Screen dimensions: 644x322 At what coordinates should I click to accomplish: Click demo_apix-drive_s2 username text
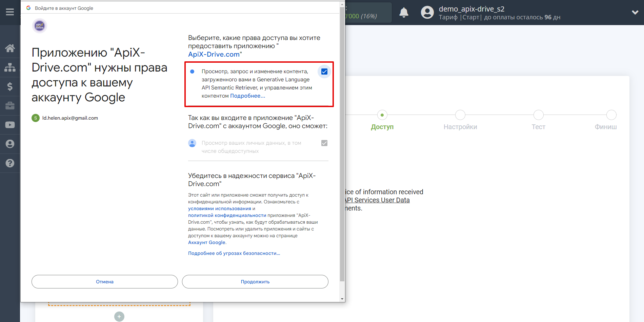point(471,9)
